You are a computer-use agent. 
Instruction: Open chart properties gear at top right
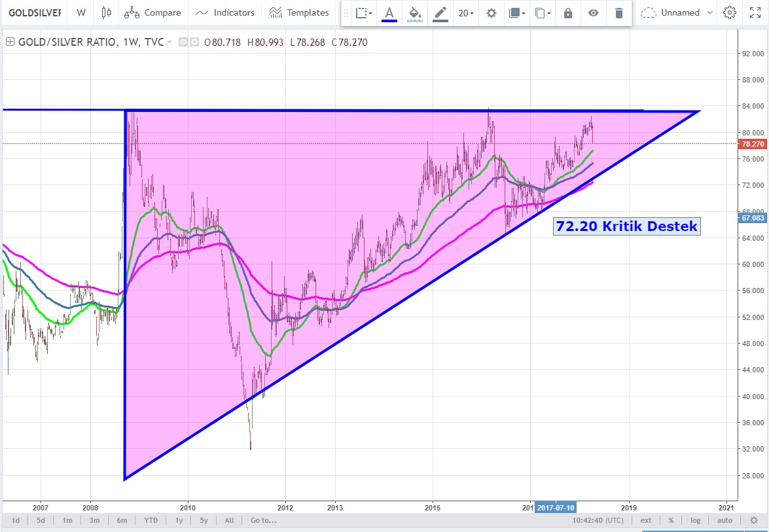pyautogui.click(x=729, y=12)
